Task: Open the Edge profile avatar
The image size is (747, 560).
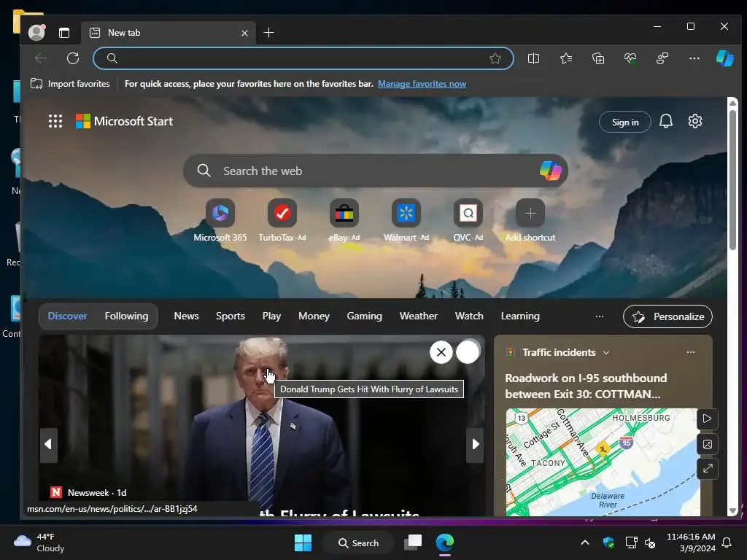Action: [36, 32]
